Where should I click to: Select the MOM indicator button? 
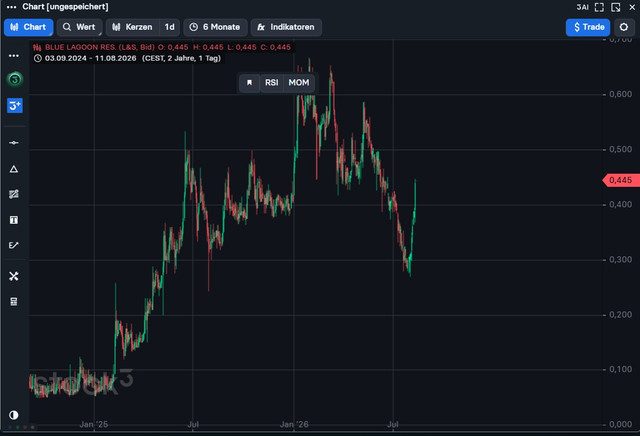point(299,83)
